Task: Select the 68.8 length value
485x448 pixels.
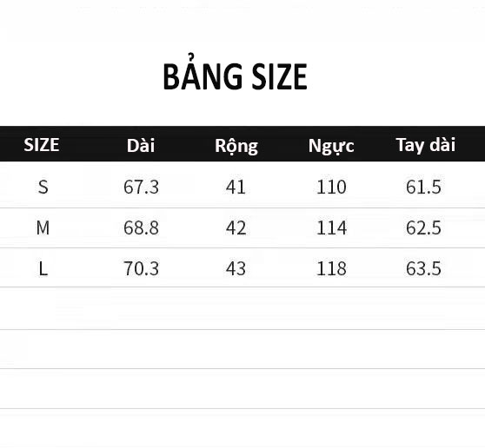Action: pos(141,228)
